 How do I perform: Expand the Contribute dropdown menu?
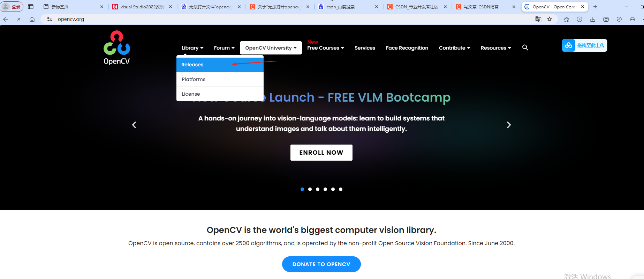tap(455, 48)
